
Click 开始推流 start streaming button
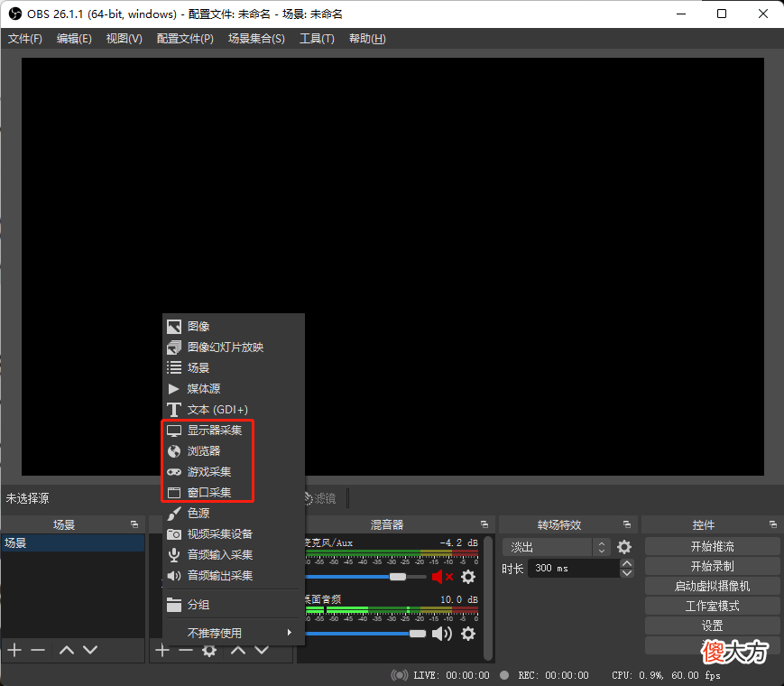point(712,546)
